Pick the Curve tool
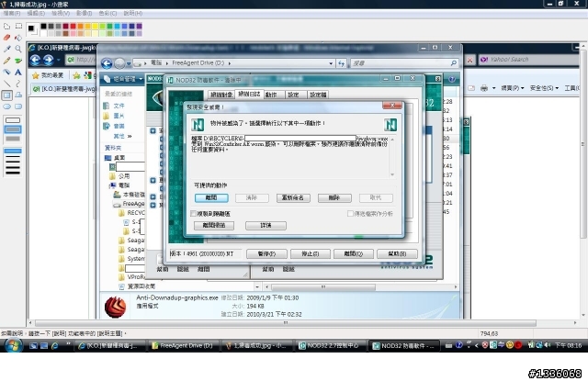This screenshot has width=588, height=381. pyautogui.click(x=18, y=84)
